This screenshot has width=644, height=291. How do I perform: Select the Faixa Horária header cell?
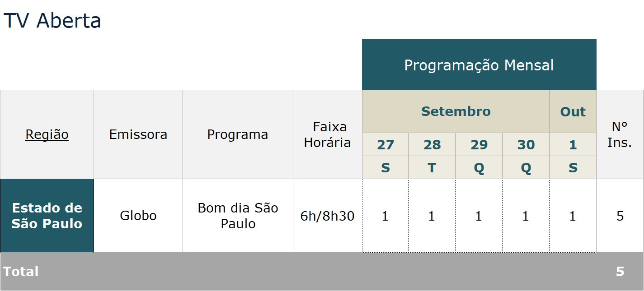(327, 134)
